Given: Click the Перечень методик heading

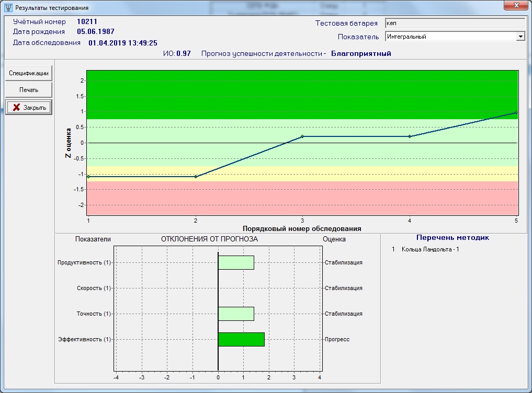Looking at the screenshot, I should (452, 238).
